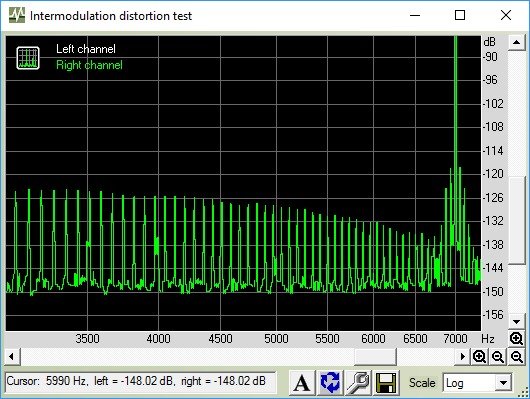Click the down arrow of dB scrollbar
Screen dimensions: 530x399
[516, 322]
